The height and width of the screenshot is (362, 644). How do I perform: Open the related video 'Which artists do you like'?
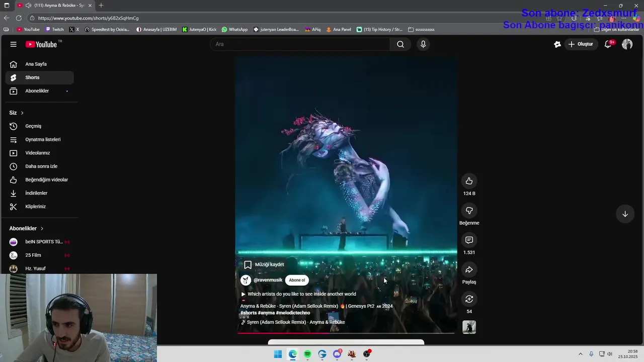click(x=298, y=294)
